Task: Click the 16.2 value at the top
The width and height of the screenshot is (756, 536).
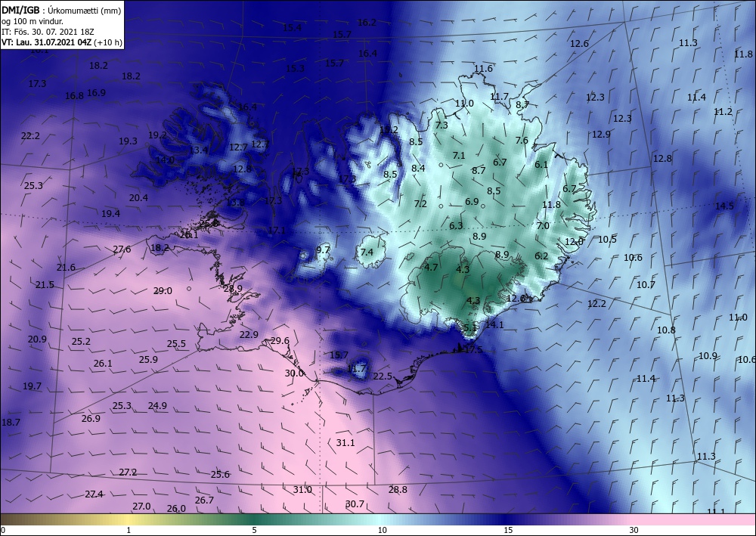Action: [367, 22]
